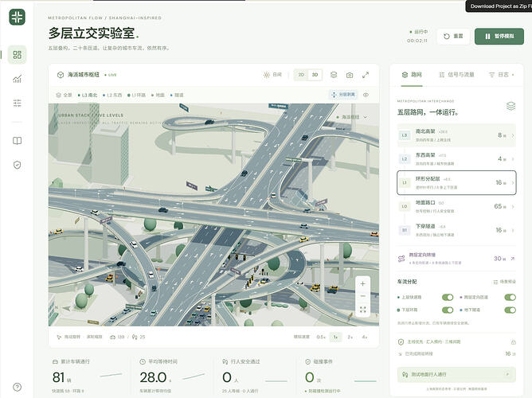
Task: Expand the 南北高架 L3 row chevron
Action: click(x=513, y=135)
